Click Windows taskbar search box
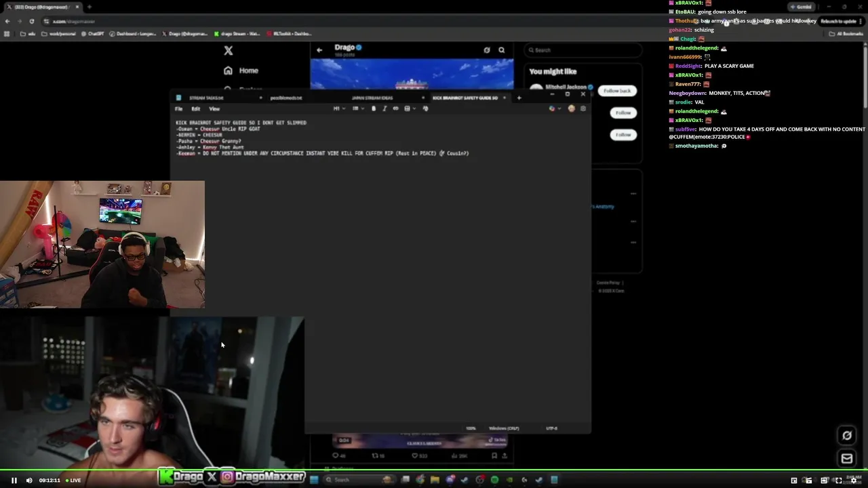868x488 pixels. pos(359,480)
